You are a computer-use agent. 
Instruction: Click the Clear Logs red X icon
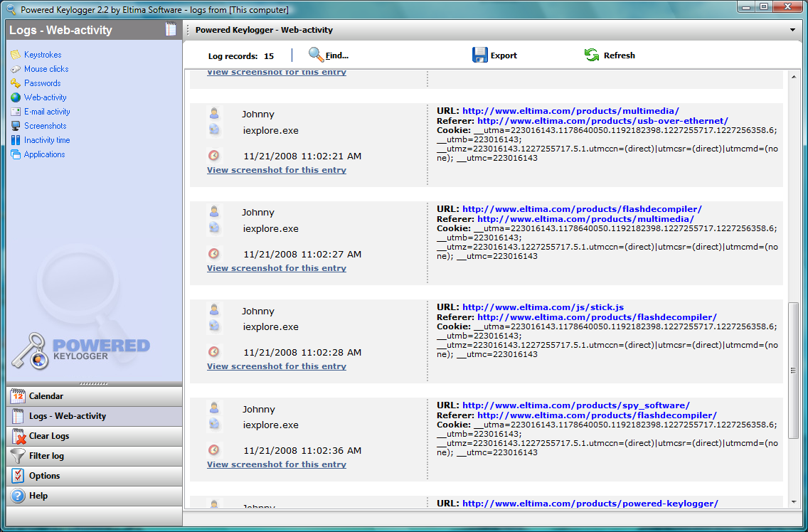coord(18,436)
